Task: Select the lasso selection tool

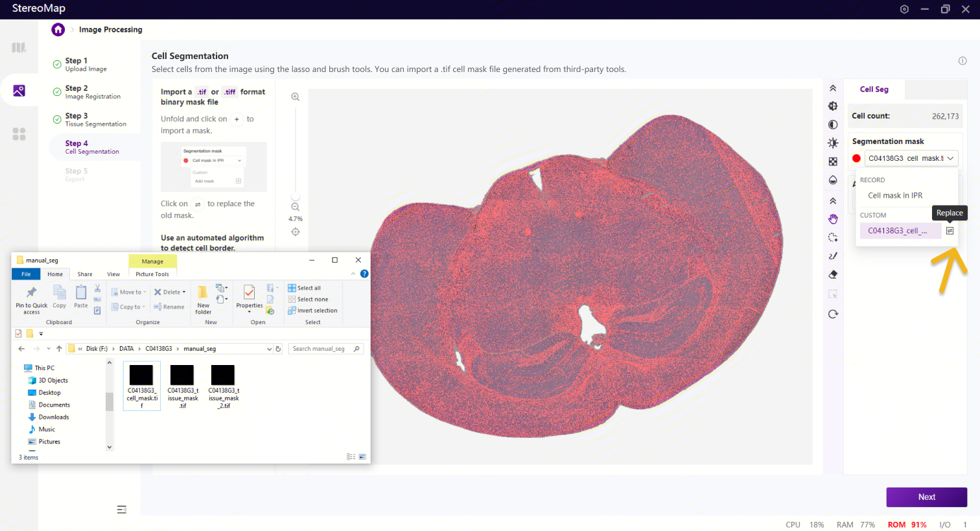Action: [x=833, y=237]
